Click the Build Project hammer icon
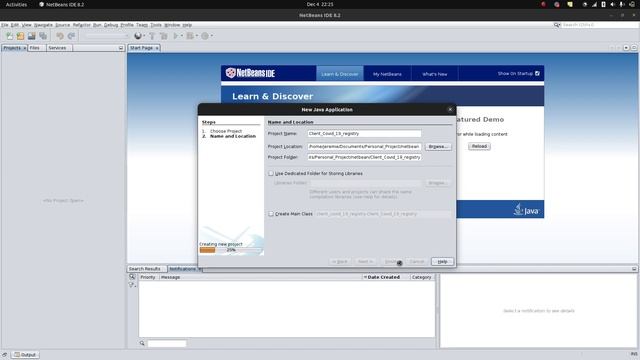Image resolution: width=640 pixels, height=360 pixels. (152, 36)
